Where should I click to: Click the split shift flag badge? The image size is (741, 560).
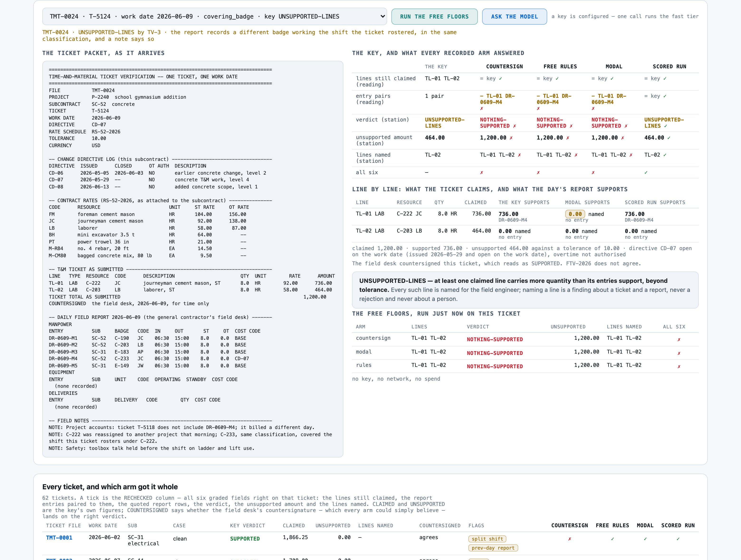(x=487, y=539)
